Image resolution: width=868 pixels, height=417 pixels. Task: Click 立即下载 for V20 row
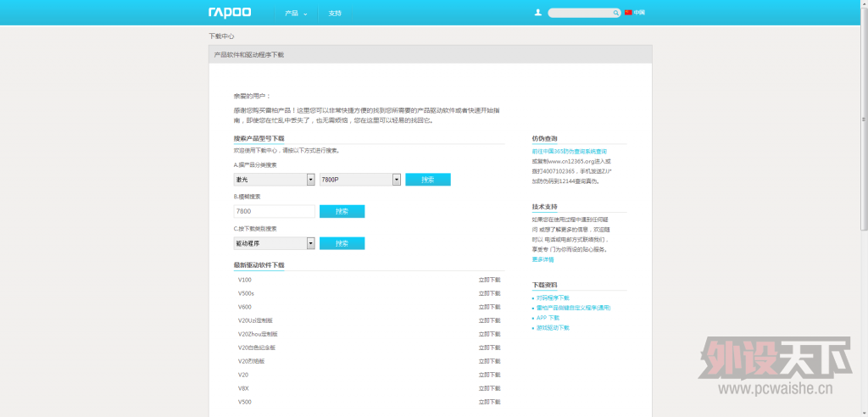[x=489, y=375]
